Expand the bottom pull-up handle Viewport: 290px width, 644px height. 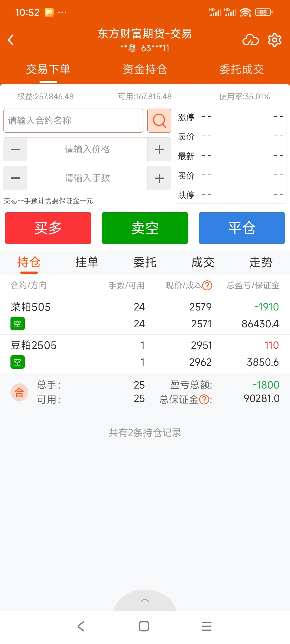tap(145, 600)
